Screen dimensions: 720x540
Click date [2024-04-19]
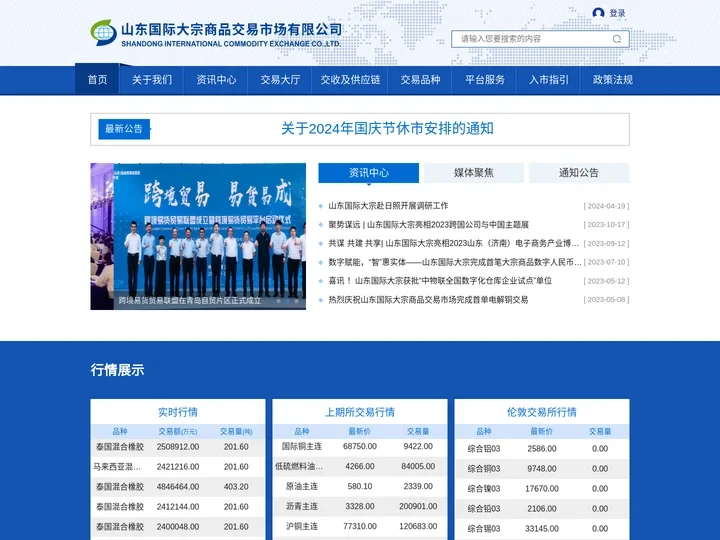pos(606,206)
